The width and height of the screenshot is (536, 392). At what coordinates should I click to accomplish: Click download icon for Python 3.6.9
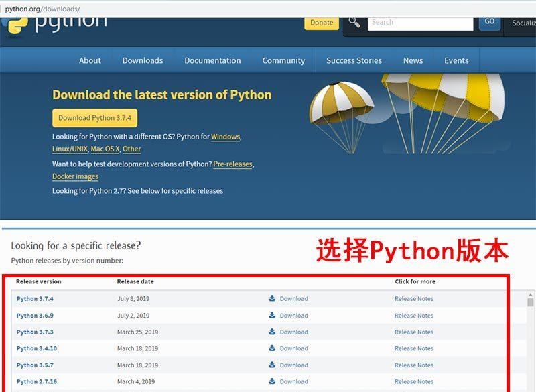(x=272, y=315)
